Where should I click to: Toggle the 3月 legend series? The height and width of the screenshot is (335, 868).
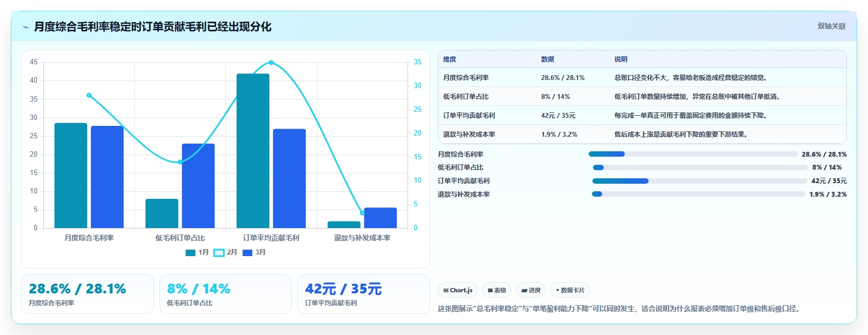[254, 252]
